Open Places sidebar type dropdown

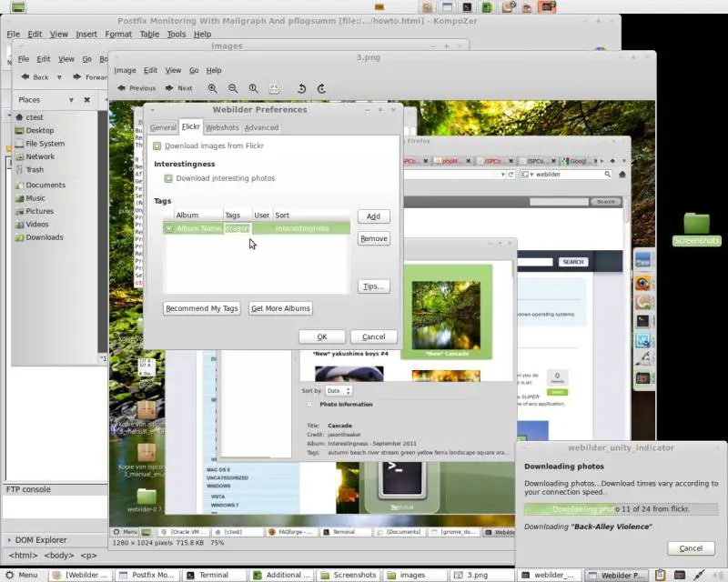[x=71, y=100]
